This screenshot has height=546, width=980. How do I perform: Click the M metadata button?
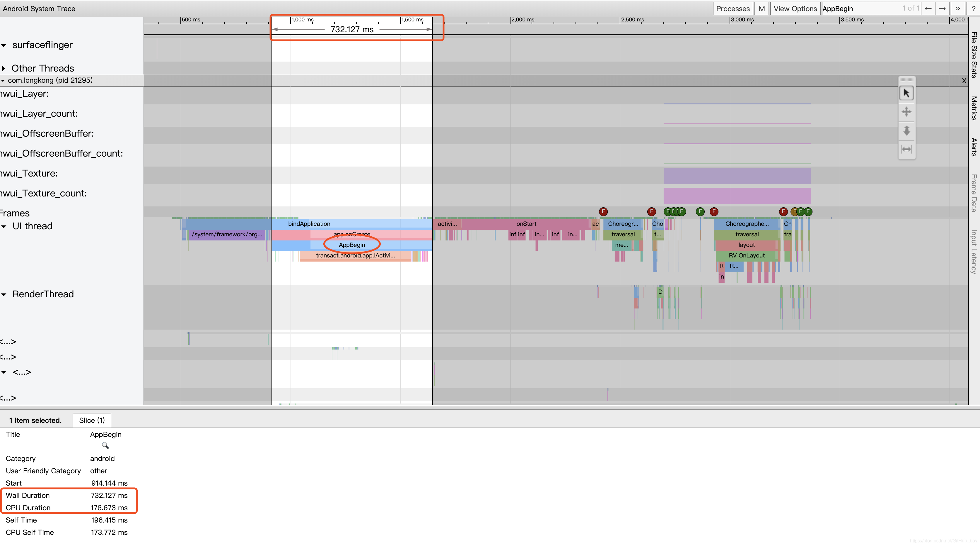pyautogui.click(x=761, y=9)
